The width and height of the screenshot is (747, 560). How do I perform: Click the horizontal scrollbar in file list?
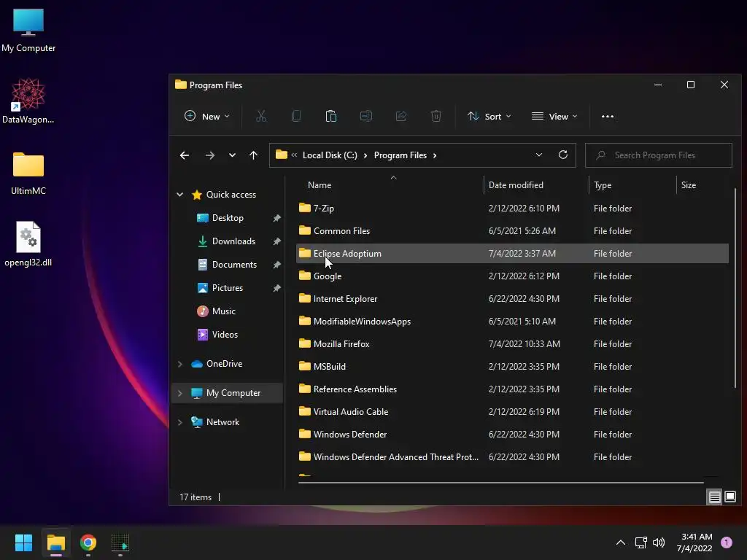[501, 483]
